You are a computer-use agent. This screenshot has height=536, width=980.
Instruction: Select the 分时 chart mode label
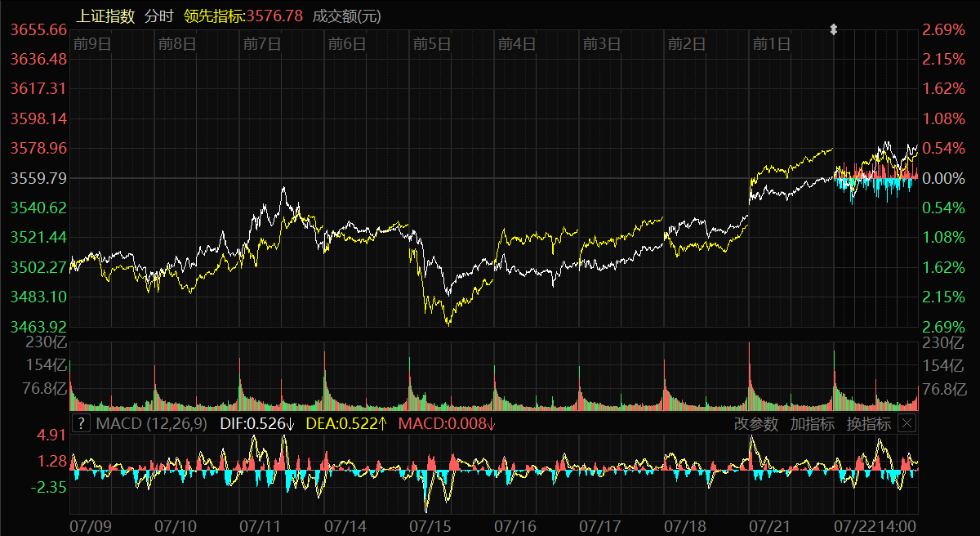(x=158, y=16)
